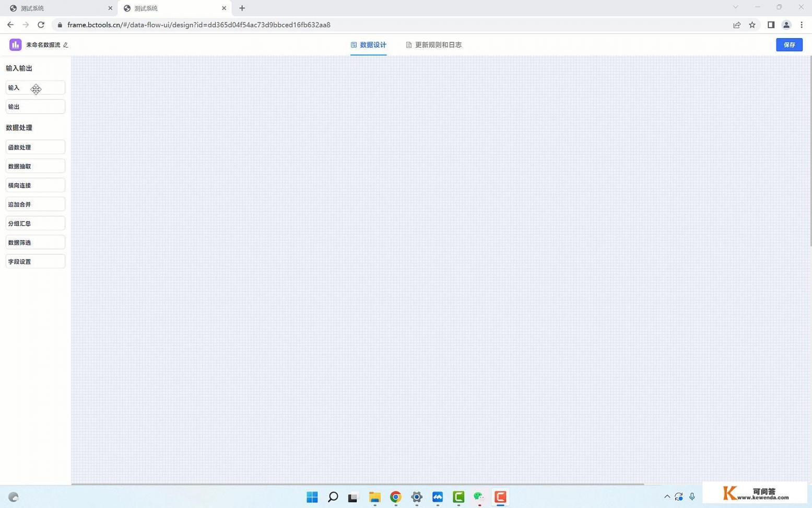Image resolution: width=812 pixels, height=508 pixels.
Task: Close the first 测试系统 tab
Action: [110, 8]
